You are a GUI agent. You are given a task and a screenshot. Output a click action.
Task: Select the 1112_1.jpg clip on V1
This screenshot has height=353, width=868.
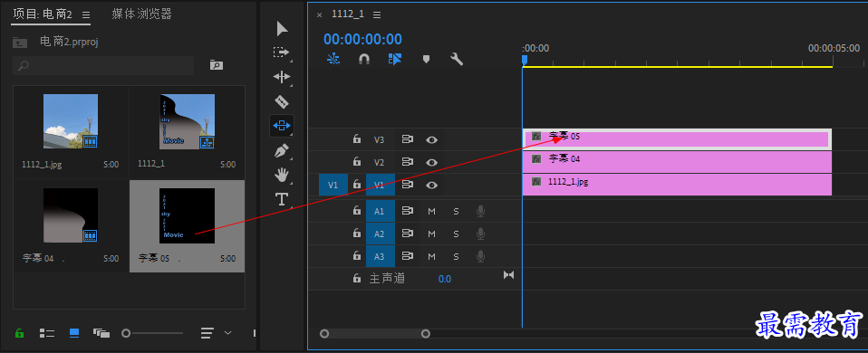click(x=677, y=185)
